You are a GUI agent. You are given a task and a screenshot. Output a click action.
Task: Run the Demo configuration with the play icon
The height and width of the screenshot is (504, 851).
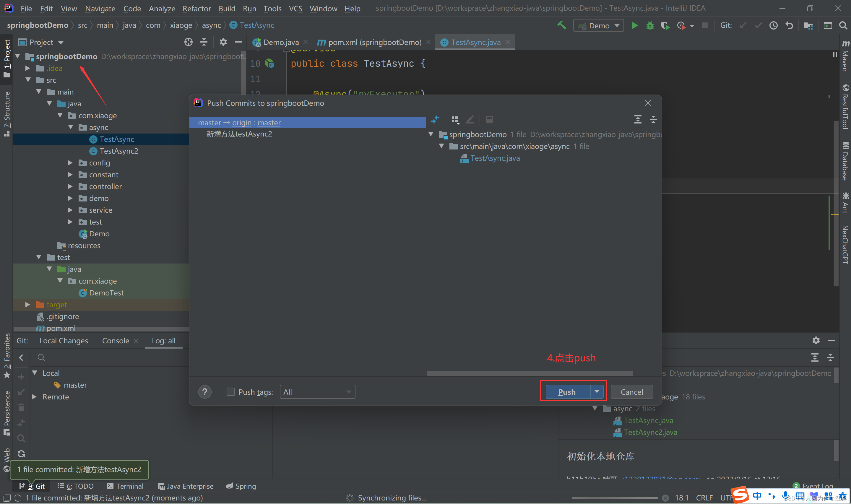click(634, 25)
